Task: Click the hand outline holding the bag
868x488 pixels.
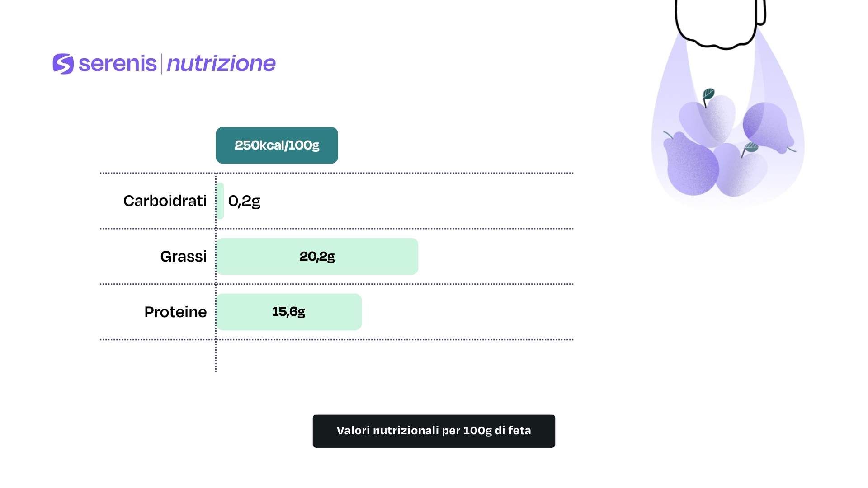Action: click(720, 23)
